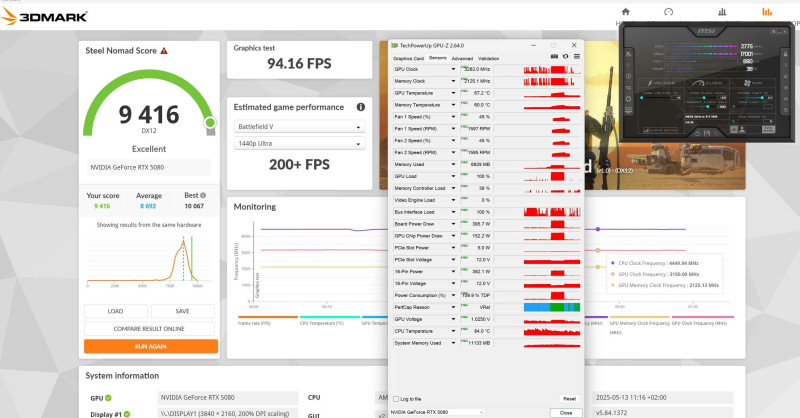The height and width of the screenshot is (418, 800).
Task: Click Reset button in GPU-Z
Action: click(569, 399)
